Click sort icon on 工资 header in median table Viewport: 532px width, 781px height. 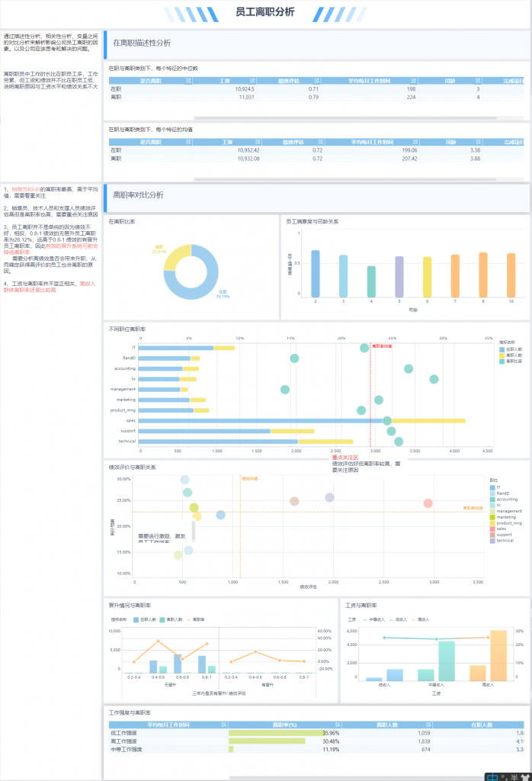click(252, 81)
